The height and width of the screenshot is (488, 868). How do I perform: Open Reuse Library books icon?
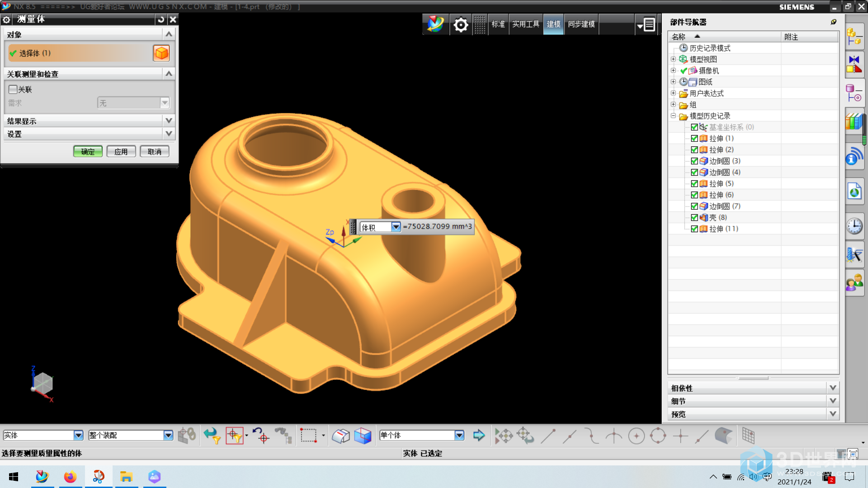[x=854, y=121]
